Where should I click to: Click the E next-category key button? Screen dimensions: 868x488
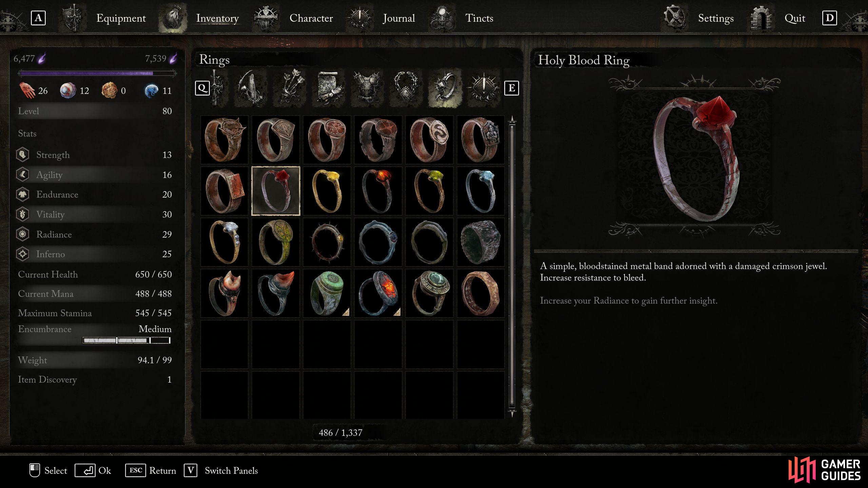coord(511,88)
